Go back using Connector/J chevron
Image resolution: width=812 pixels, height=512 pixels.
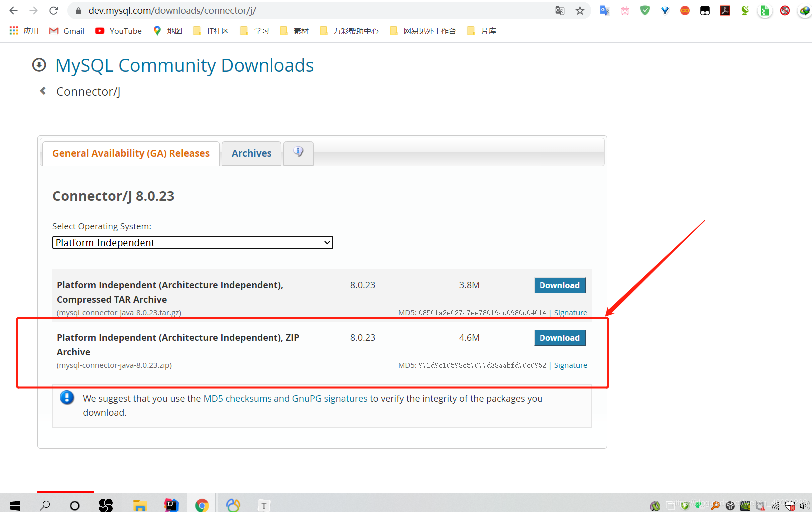[x=43, y=91]
